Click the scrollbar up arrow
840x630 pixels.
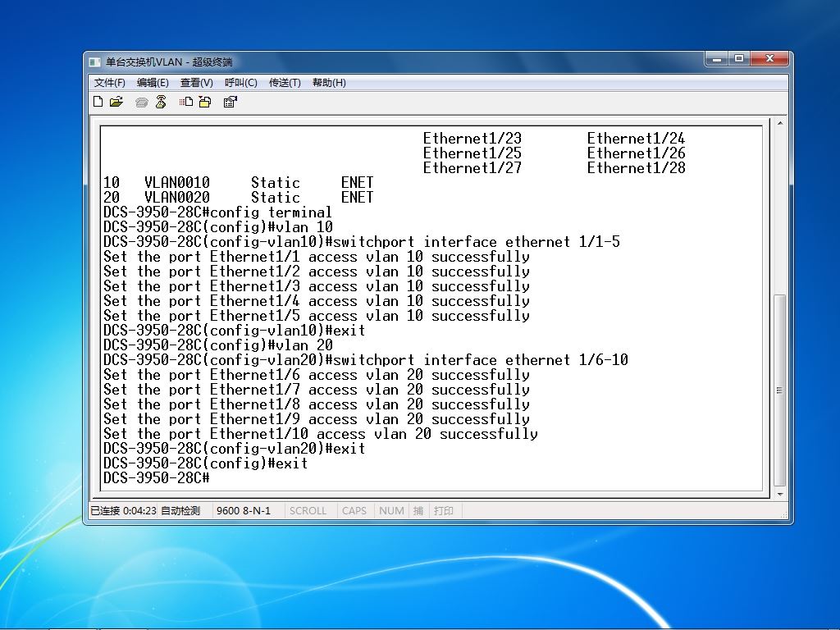click(x=780, y=124)
